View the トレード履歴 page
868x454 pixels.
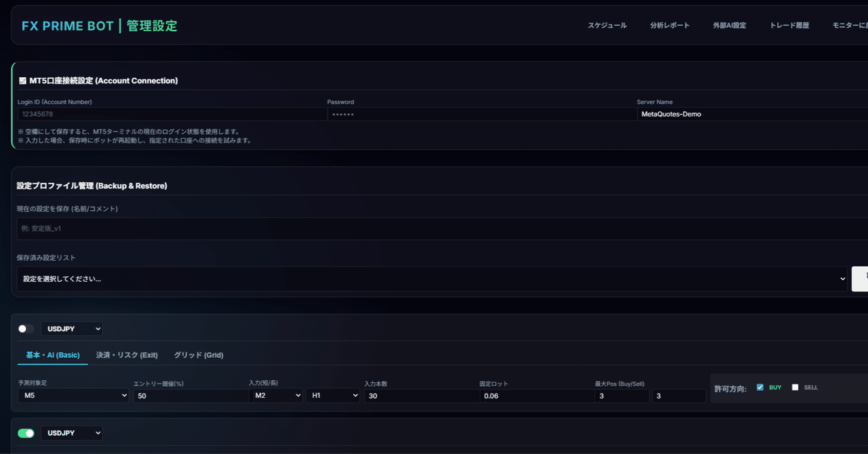pos(789,26)
